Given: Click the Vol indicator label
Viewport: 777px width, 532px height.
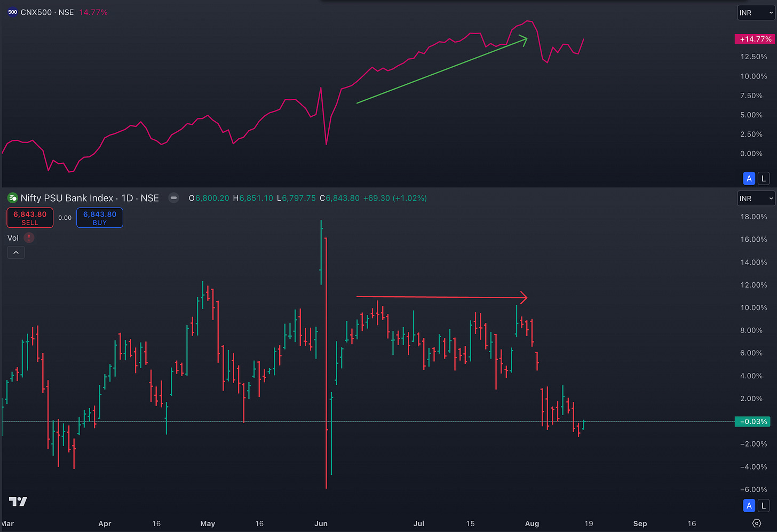Looking at the screenshot, I should (13, 238).
